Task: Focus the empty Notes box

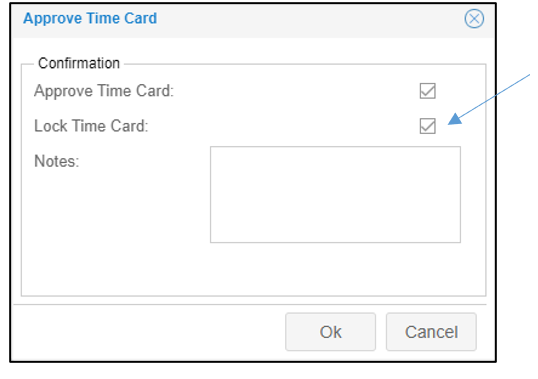Action: point(335,194)
